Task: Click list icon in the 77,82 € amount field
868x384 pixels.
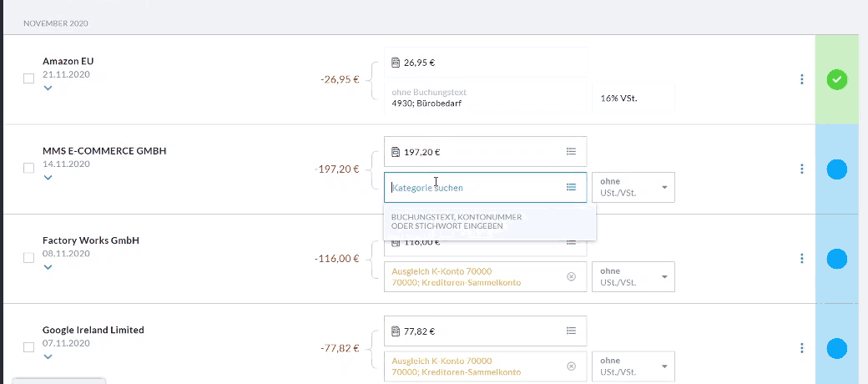Action: point(571,331)
